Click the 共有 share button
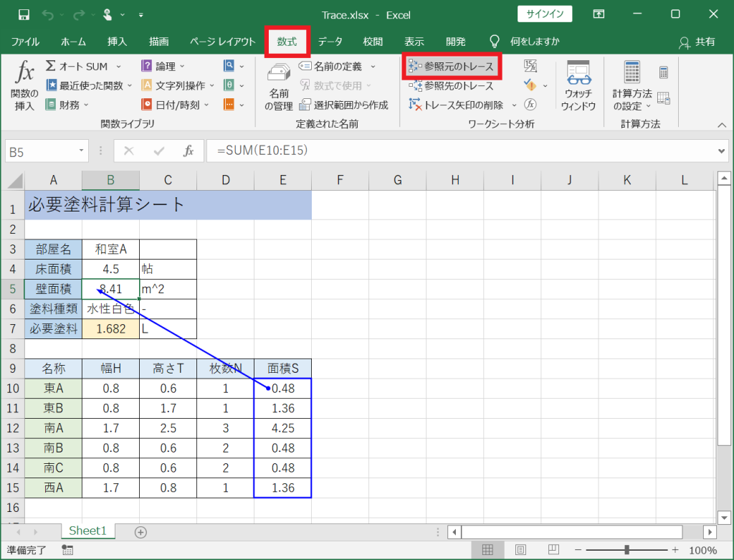 tap(697, 42)
